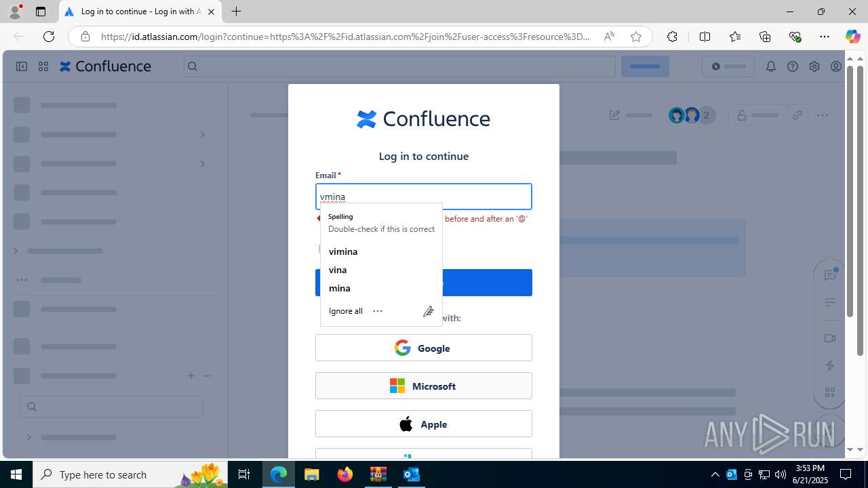Open Outlook from taskbar
868x488 pixels.
click(411, 474)
